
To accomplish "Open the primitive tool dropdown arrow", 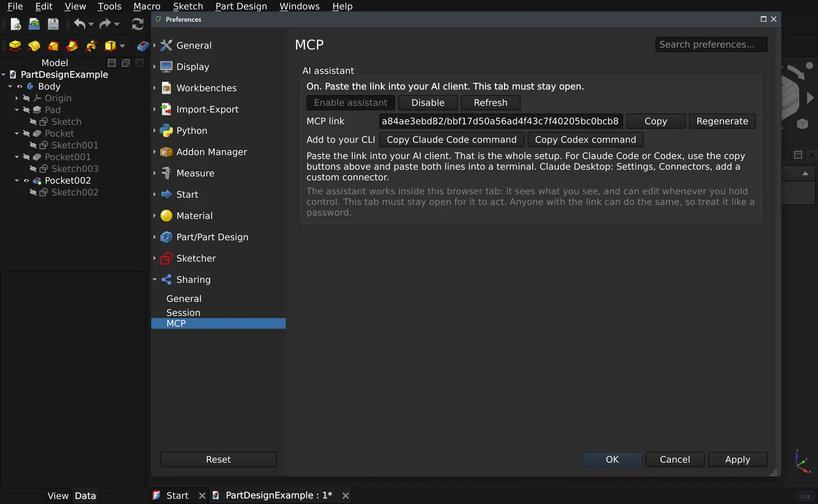I will (x=122, y=46).
